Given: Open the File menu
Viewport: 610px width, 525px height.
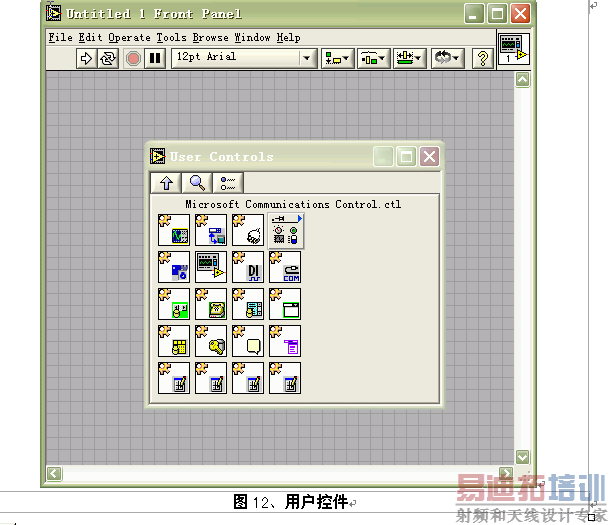Looking at the screenshot, I should pos(60,37).
